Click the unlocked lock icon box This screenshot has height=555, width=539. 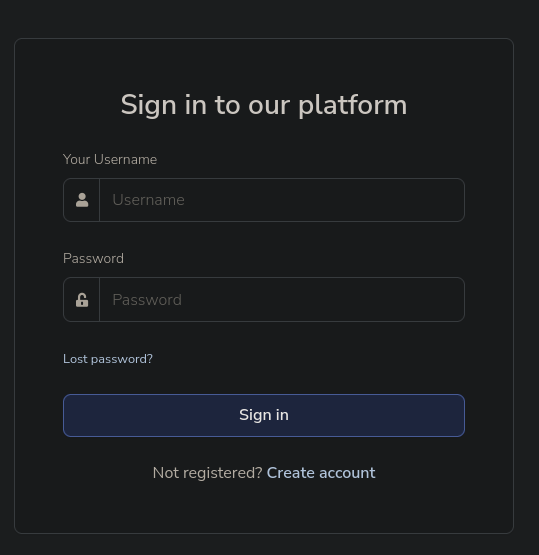point(81,299)
